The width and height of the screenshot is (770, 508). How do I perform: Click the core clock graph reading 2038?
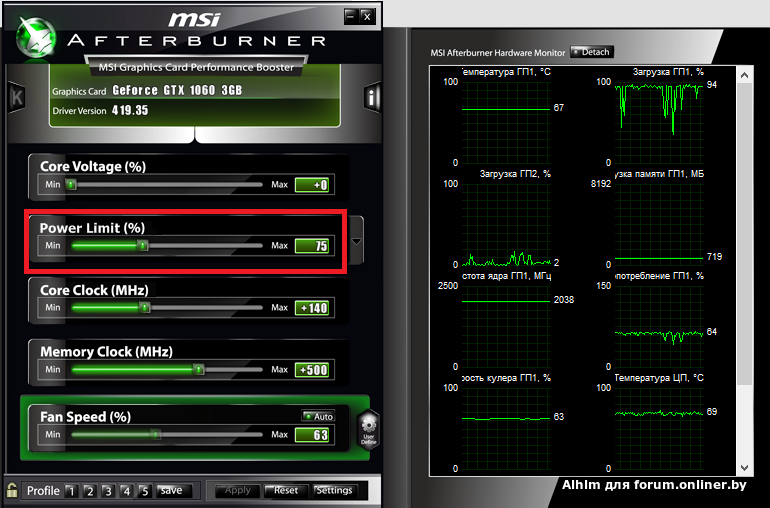[506, 327]
